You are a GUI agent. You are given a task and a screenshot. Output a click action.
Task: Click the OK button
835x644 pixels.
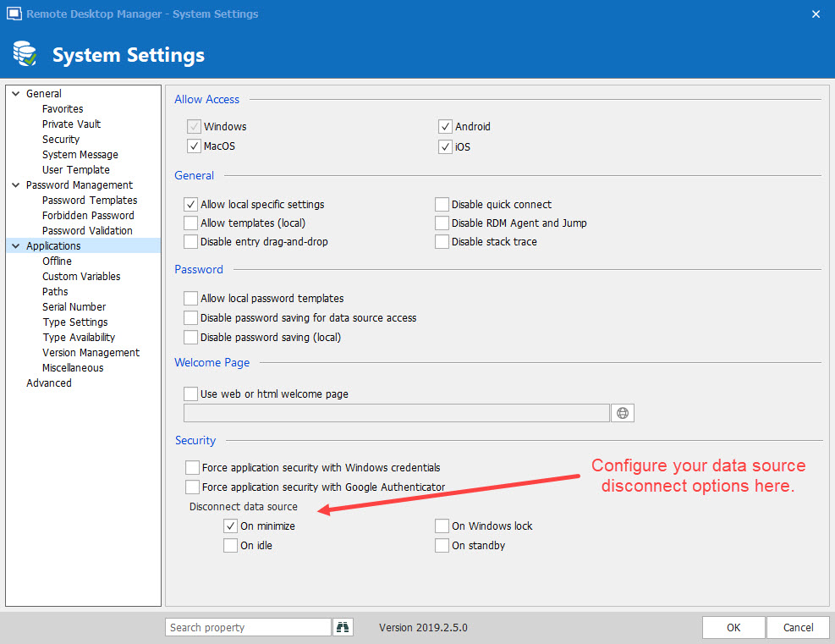(x=733, y=627)
